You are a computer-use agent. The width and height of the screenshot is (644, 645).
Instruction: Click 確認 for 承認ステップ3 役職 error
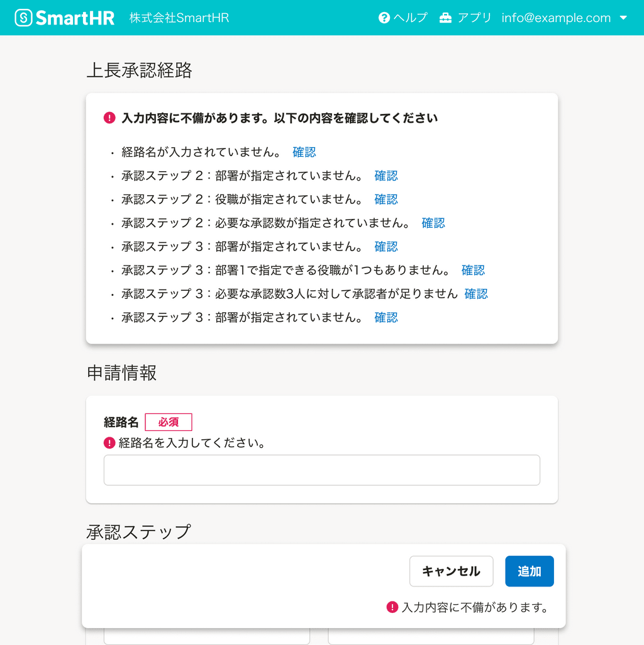point(472,270)
